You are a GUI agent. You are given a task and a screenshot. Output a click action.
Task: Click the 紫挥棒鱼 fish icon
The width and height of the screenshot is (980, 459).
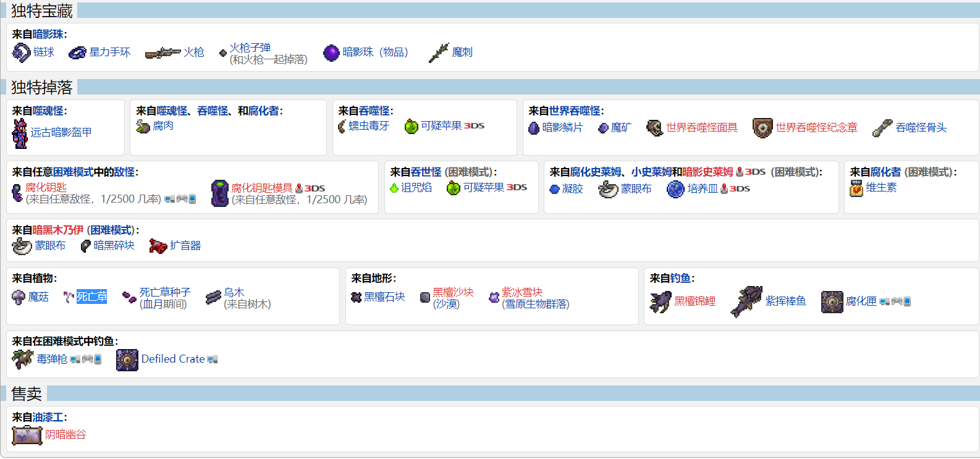[746, 301]
